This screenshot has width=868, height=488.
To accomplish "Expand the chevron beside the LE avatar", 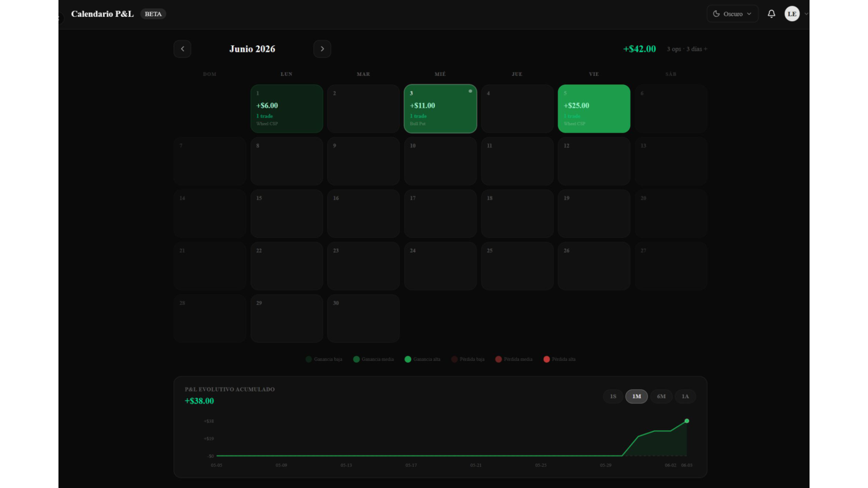I will pos(806,14).
